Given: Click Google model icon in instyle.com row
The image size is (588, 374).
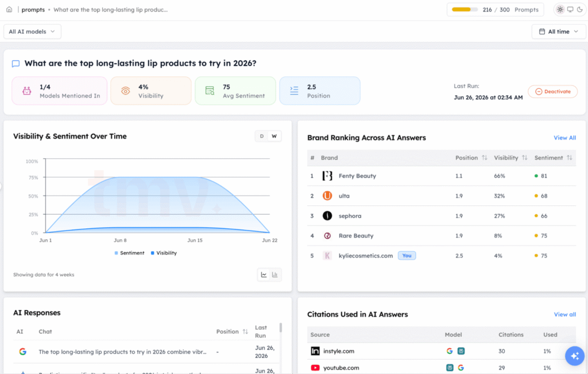Looking at the screenshot, I should pos(450,351).
